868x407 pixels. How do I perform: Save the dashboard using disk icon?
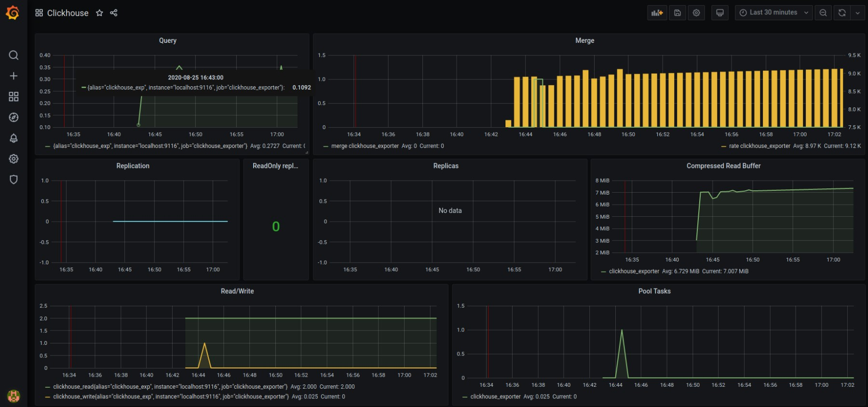click(677, 13)
